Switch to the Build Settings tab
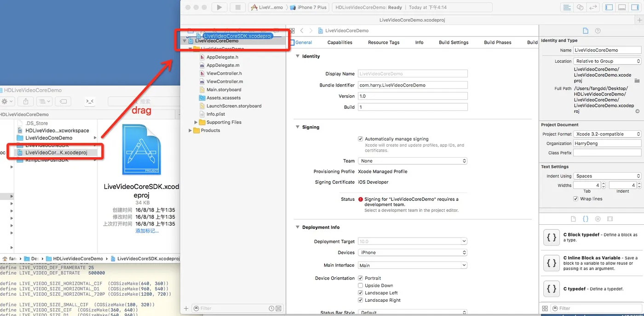The width and height of the screenshot is (644, 316). pos(454,42)
